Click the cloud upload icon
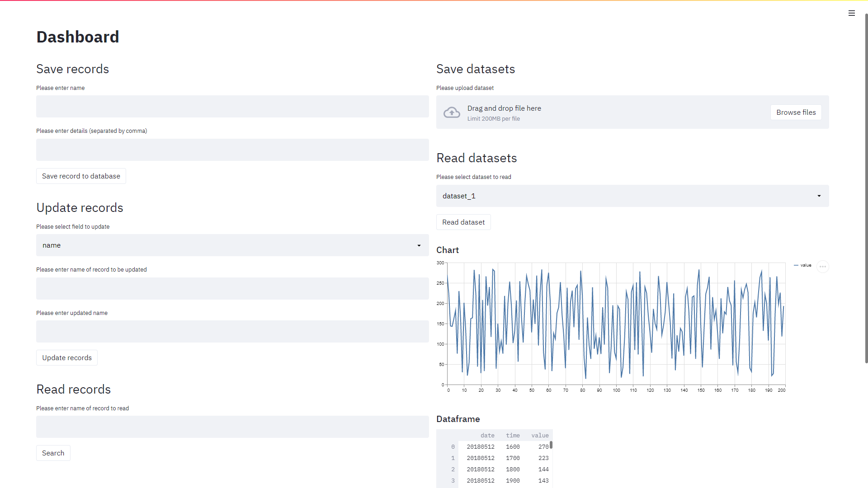Image resolution: width=868 pixels, height=488 pixels. [x=452, y=113]
